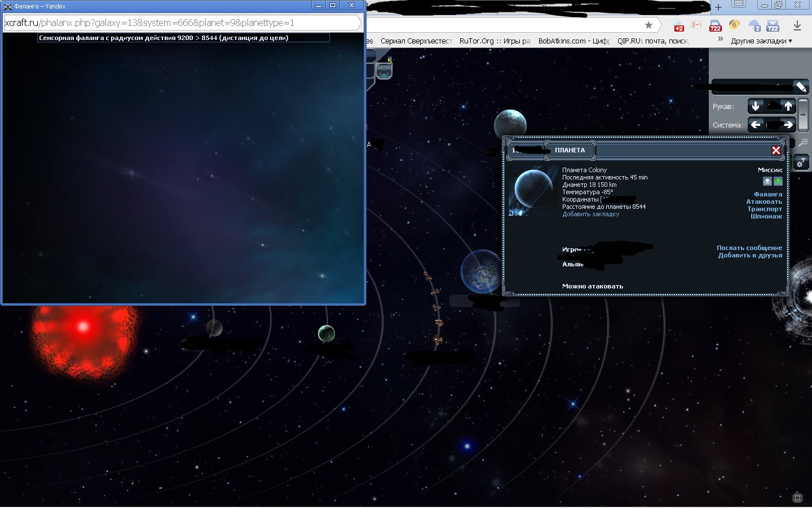Image resolution: width=812 pixels, height=508 pixels.
Task: Click the planet thumbnail in info panel
Action: click(533, 191)
